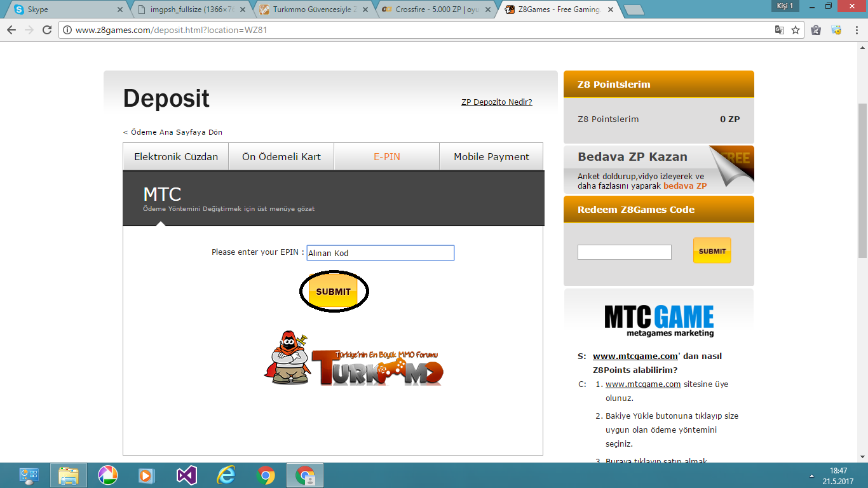Close the imgpsh_fullsize tab

(243, 10)
